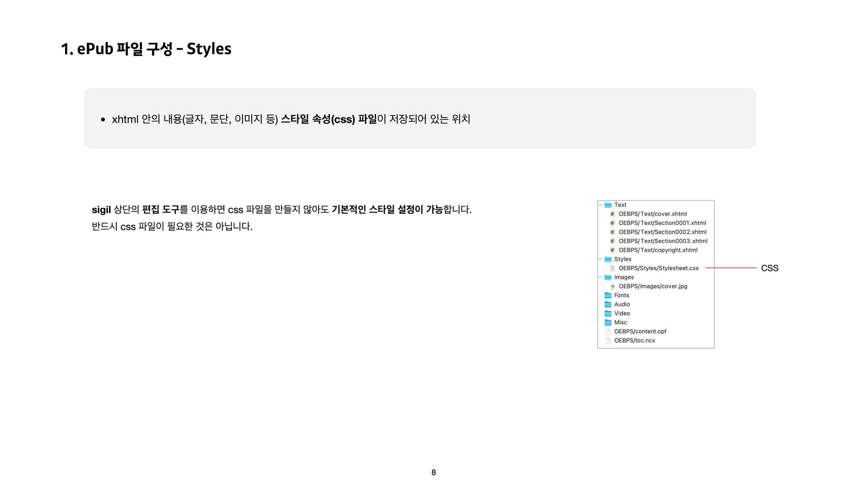Click the Images folder label
This screenshot has width=868, height=488.
coord(624,277)
